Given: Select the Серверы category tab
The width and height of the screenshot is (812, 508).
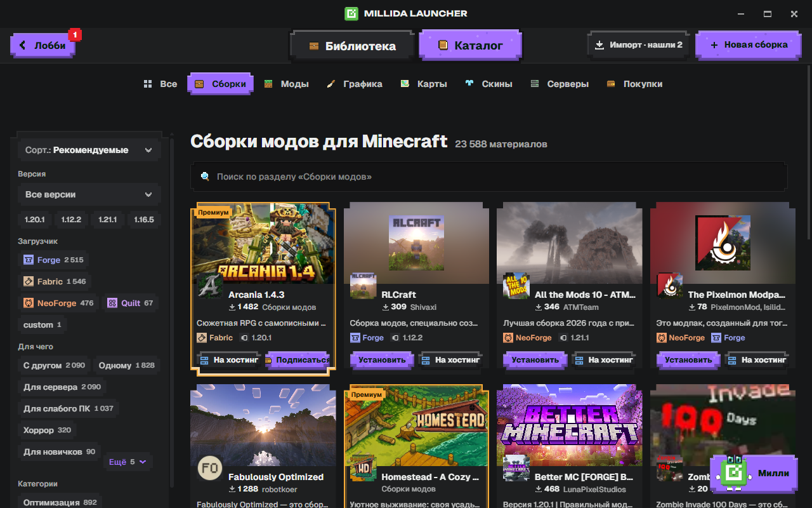Looking at the screenshot, I should pos(560,84).
